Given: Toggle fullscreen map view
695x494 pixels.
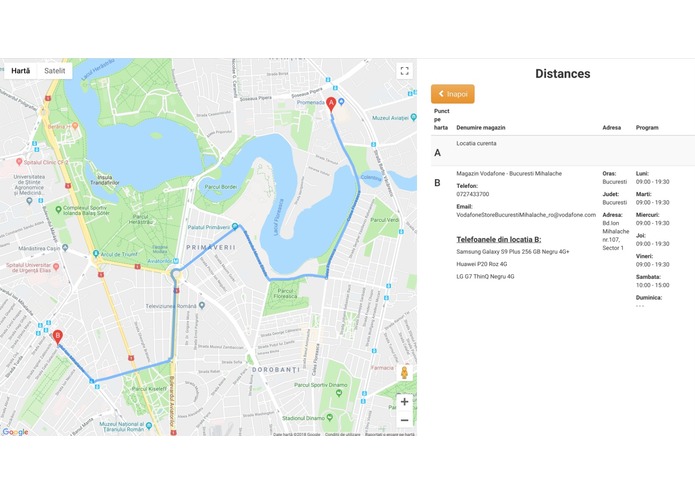Looking at the screenshot, I should (404, 71).
